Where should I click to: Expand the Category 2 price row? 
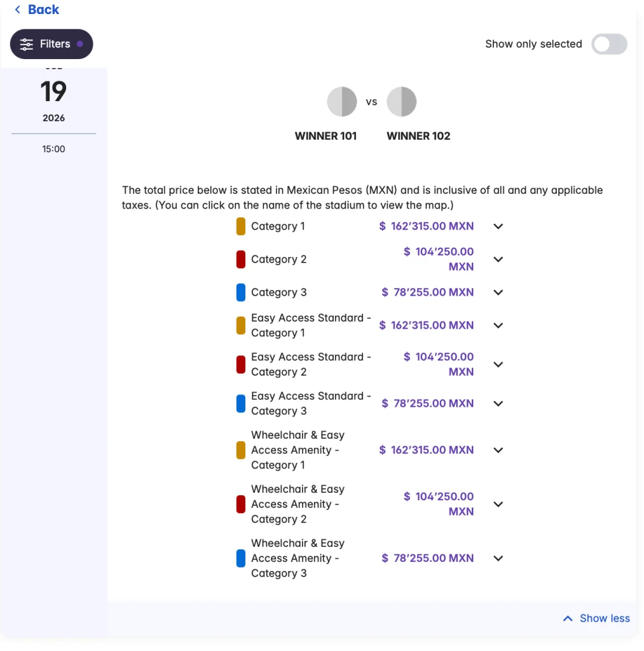click(498, 259)
